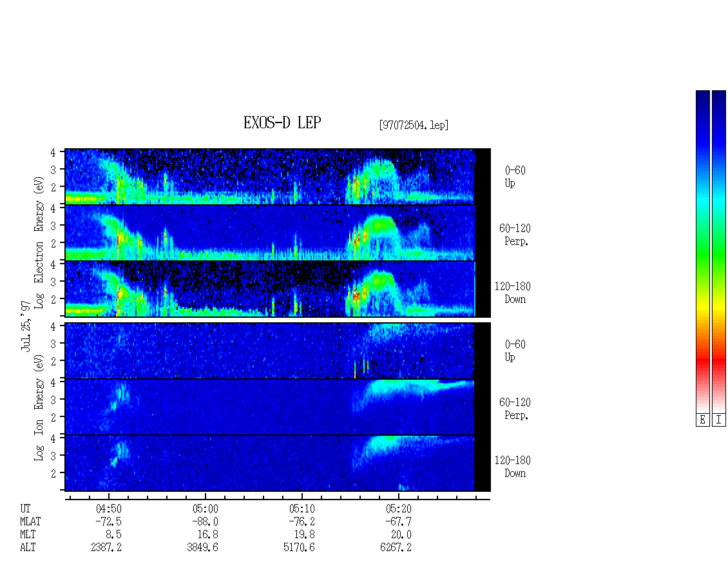728x564 pixels.
Task: Click the time axis tick above 05:00
Action: (206, 496)
